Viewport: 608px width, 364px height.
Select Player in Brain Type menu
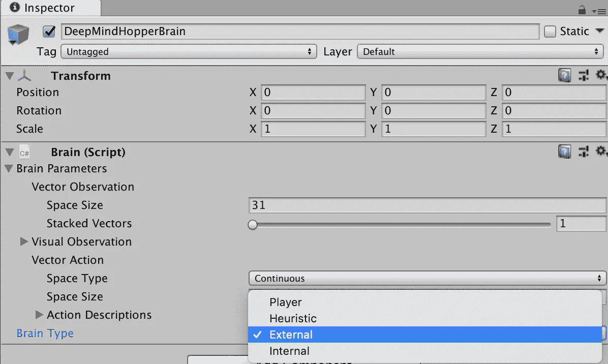tap(425, 302)
